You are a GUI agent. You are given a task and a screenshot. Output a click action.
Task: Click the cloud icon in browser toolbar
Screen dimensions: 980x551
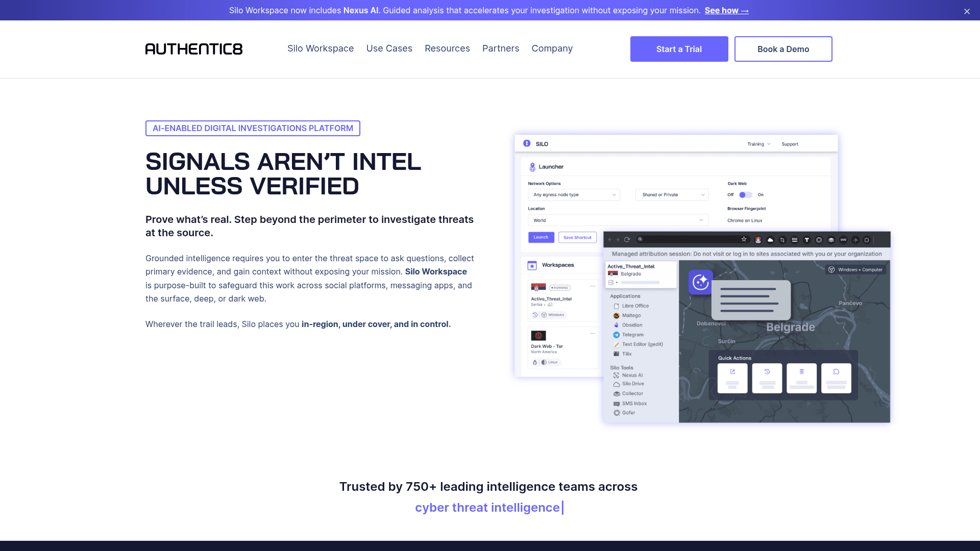(770, 240)
